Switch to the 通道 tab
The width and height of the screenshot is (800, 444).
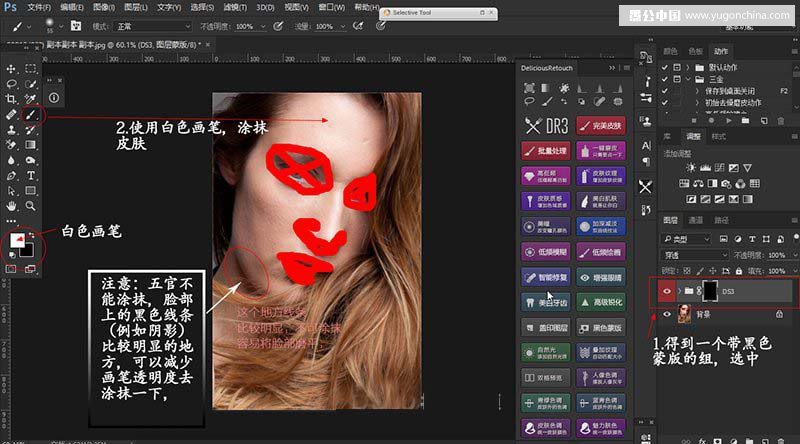click(x=696, y=220)
